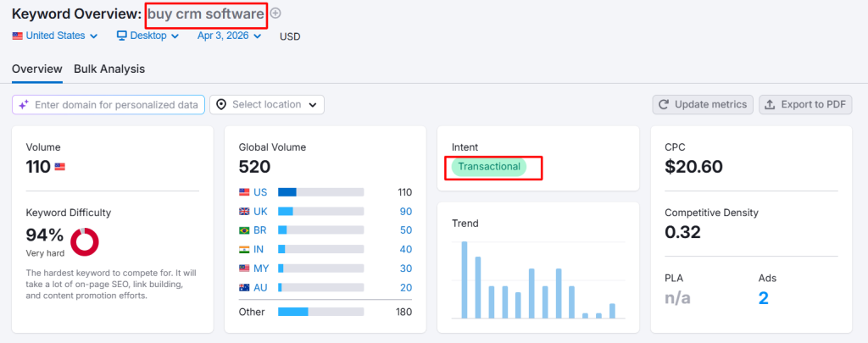The height and width of the screenshot is (343, 868).
Task: Open the US country link in Global Volume
Action: coord(260,192)
